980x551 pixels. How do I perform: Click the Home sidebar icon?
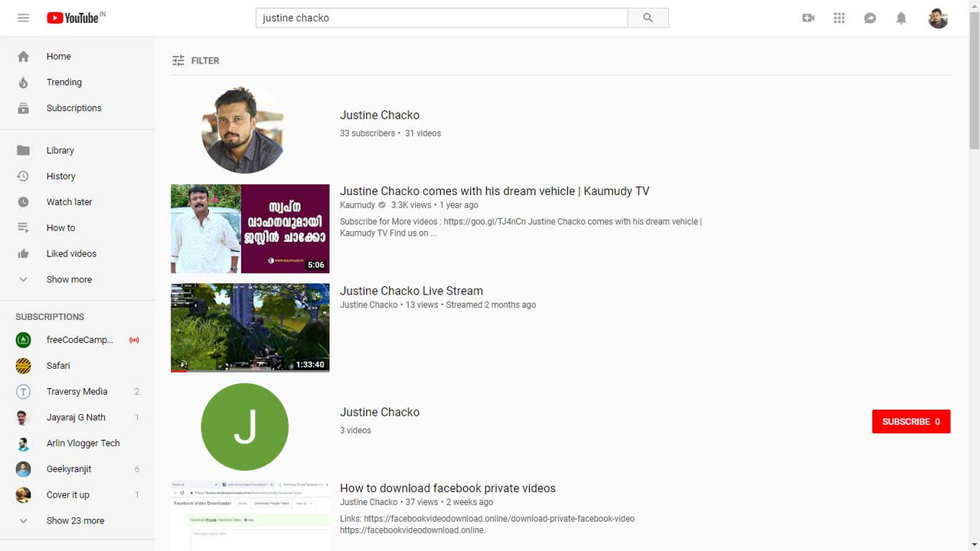[x=23, y=56]
